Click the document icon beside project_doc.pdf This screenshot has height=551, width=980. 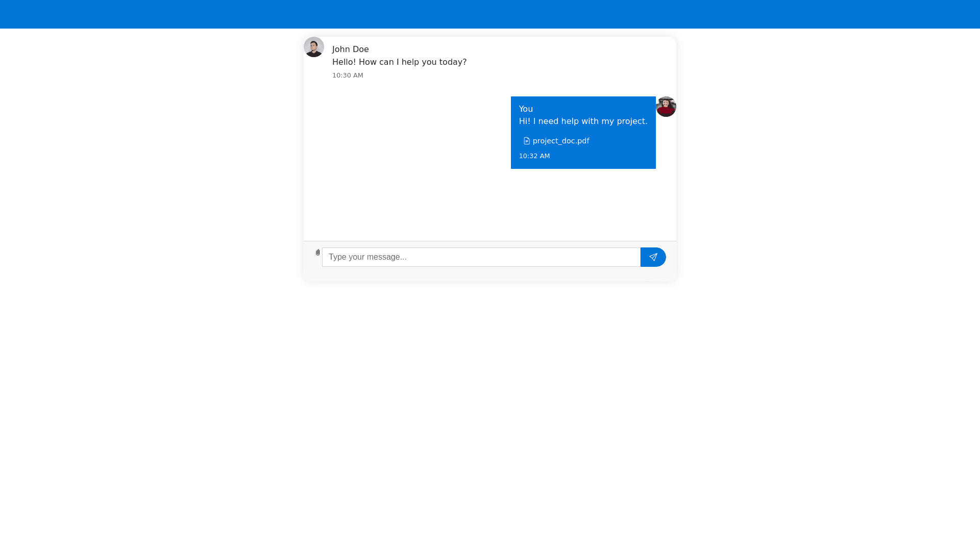pos(527,141)
